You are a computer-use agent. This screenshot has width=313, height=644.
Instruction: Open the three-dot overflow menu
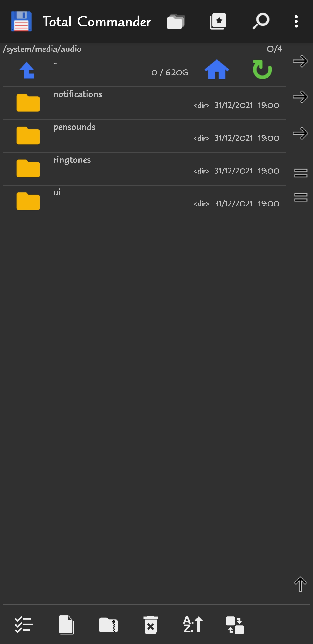coord(296,21)
